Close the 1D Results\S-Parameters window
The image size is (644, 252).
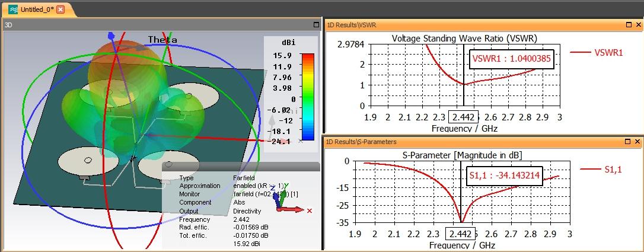[x=637, y=142]
